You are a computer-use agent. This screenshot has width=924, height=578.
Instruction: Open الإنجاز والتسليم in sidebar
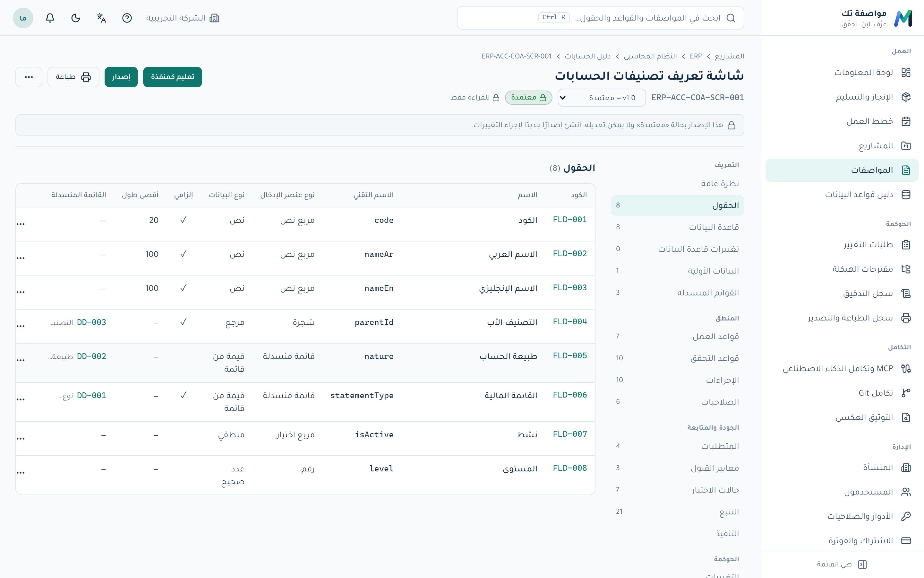click(842, 97)
